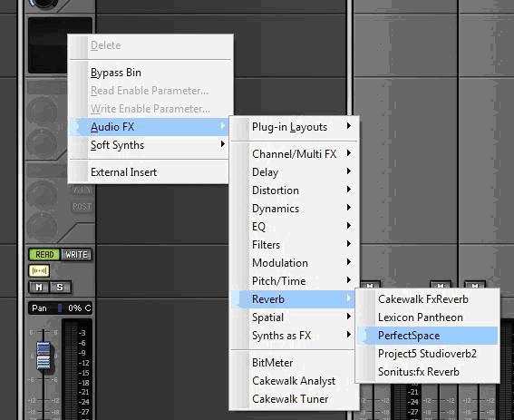
Task: Insert the Cakewalk Tuner plug-in
Action: coord(294,399)
